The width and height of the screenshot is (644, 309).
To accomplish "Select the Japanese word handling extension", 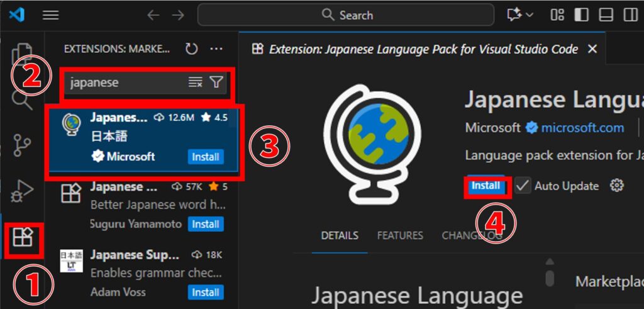I will [x=144, y=205].
